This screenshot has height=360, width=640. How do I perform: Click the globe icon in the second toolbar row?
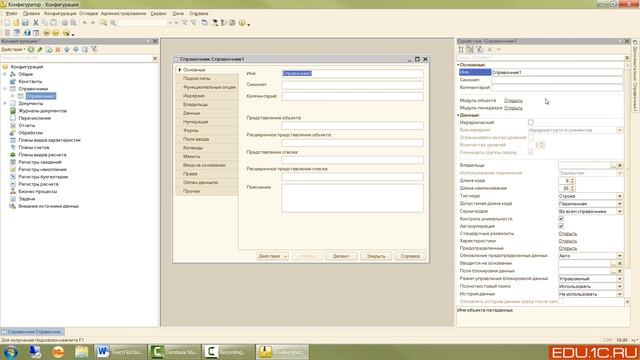coord(27,33)
